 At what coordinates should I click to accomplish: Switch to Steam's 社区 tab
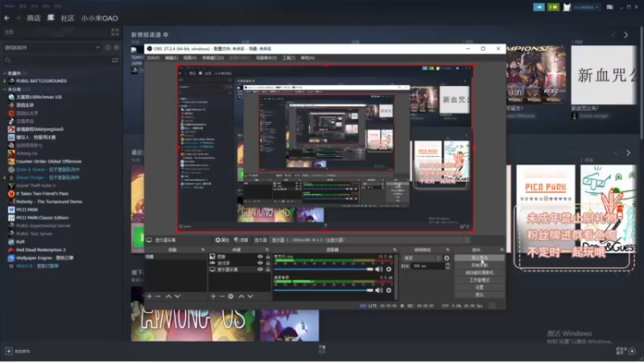68,18
